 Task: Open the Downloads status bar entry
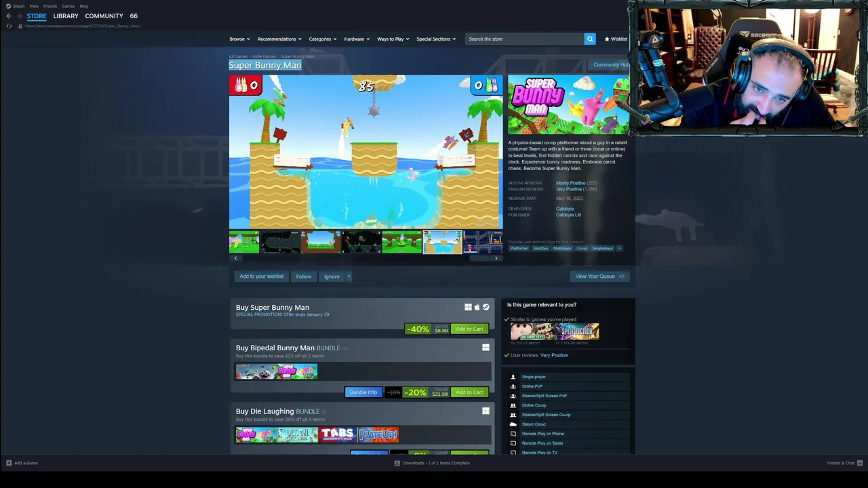(432, 463)
